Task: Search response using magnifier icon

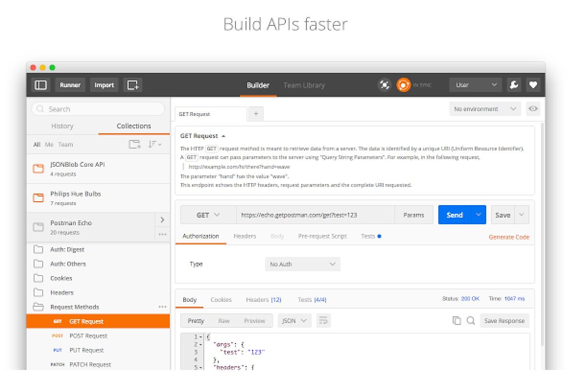Action: [x=471, y=321]
